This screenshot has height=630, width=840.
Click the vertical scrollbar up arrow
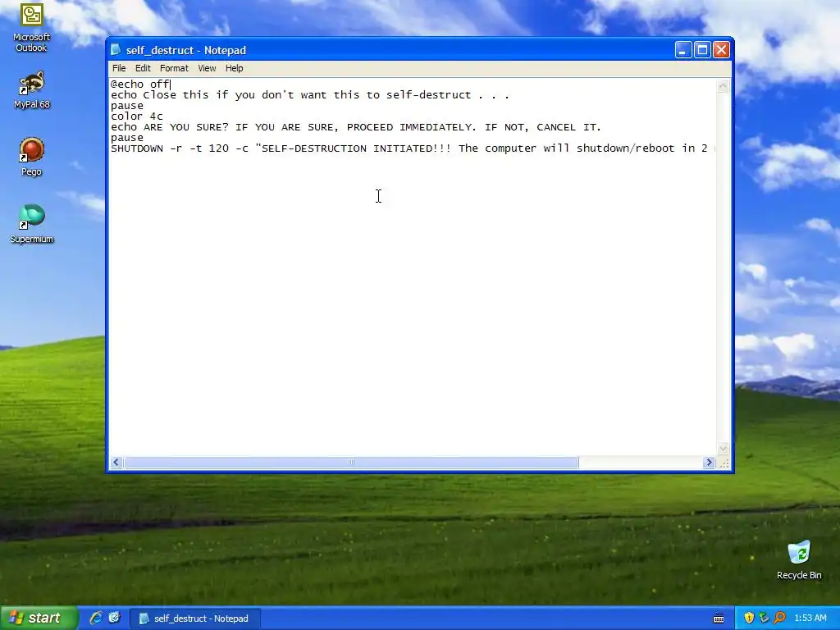pyautogui.click(x=724, y=86)
